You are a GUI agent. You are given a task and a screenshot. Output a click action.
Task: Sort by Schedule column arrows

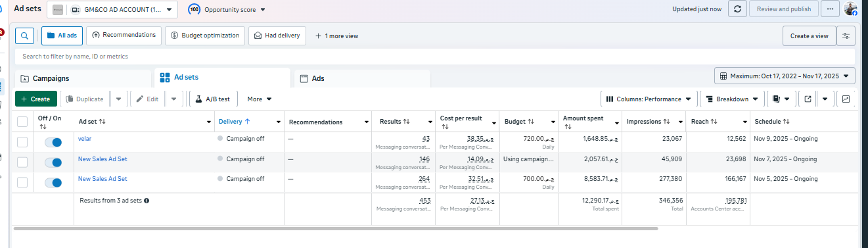(x=787, y=122)
